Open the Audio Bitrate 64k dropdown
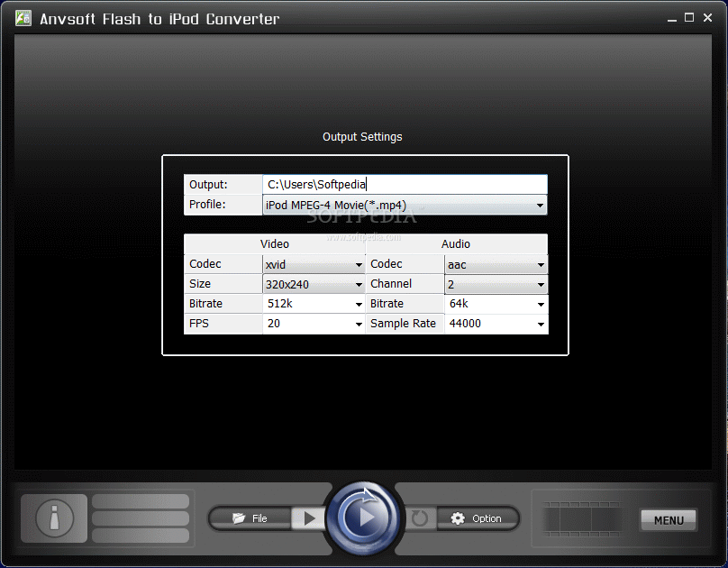 [496, 304]
